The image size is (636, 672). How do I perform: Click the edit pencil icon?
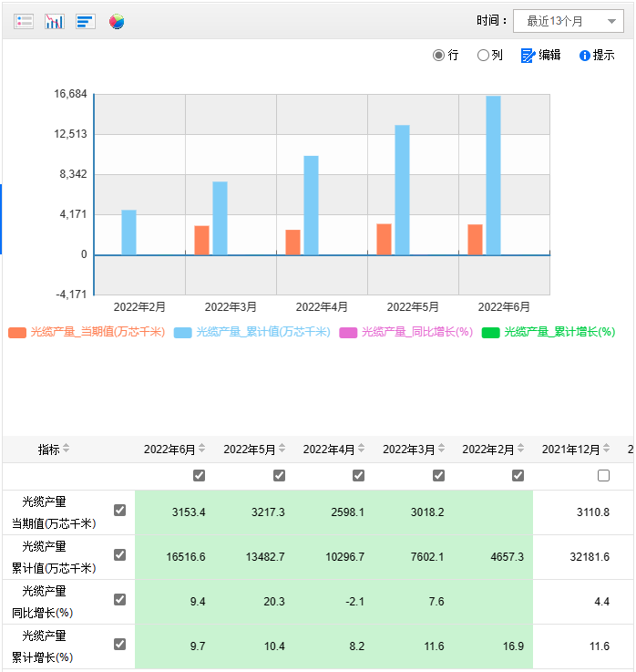[528, 56]
